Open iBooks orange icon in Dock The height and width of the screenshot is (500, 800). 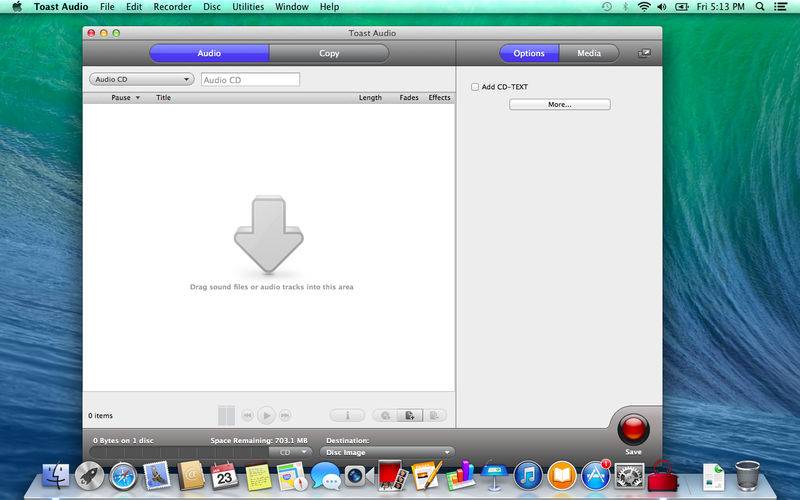pyautogui.click(x=562, y=476)
